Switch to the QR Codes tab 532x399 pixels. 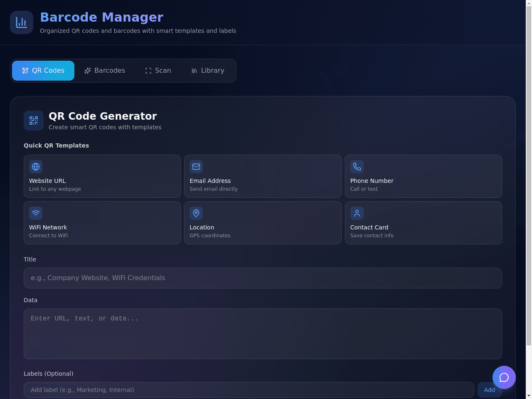43,71
